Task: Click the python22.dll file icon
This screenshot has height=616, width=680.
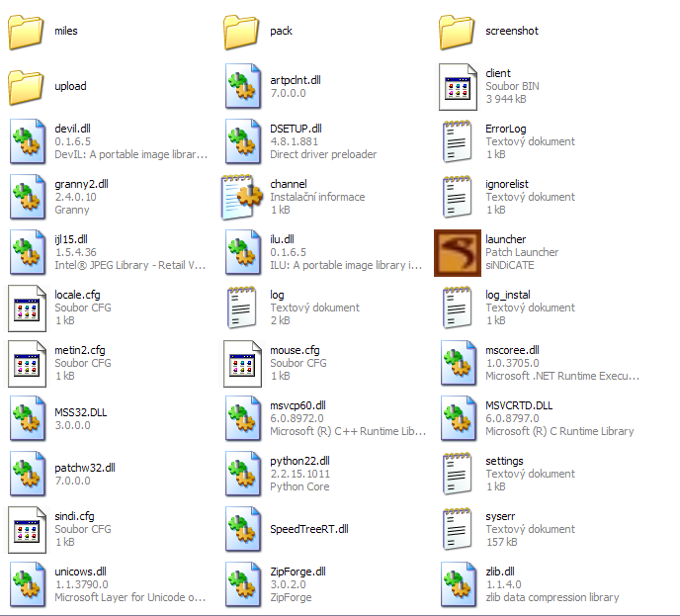Action: coord(242,475)
